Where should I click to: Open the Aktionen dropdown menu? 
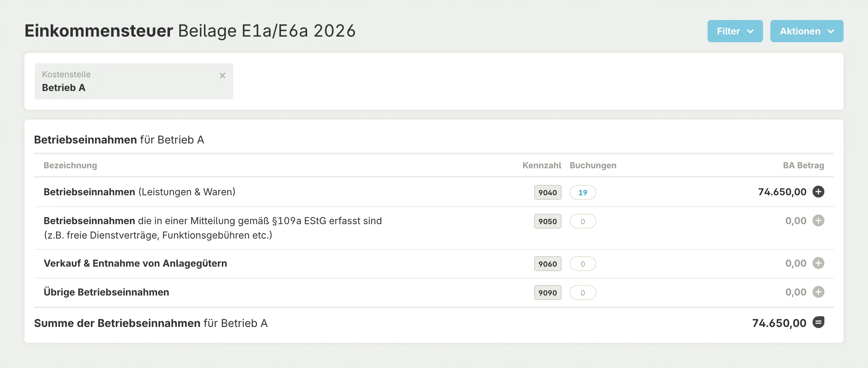807,31
